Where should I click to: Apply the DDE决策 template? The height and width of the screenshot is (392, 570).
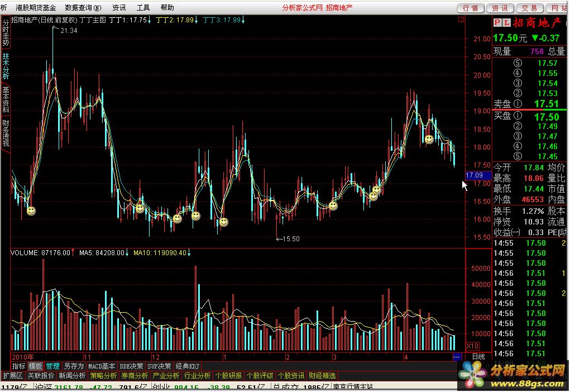(131, 366)
